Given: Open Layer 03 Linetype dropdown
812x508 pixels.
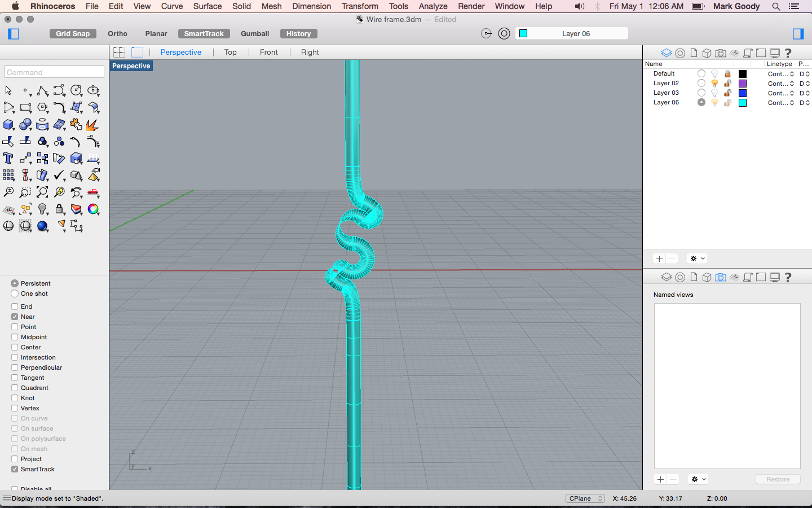Looking at the screenshot, I should 781,93.
